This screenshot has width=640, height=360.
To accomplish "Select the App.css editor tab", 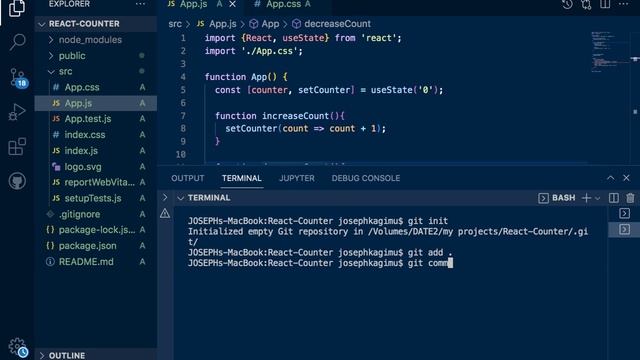I will click(x=282, y=4).
